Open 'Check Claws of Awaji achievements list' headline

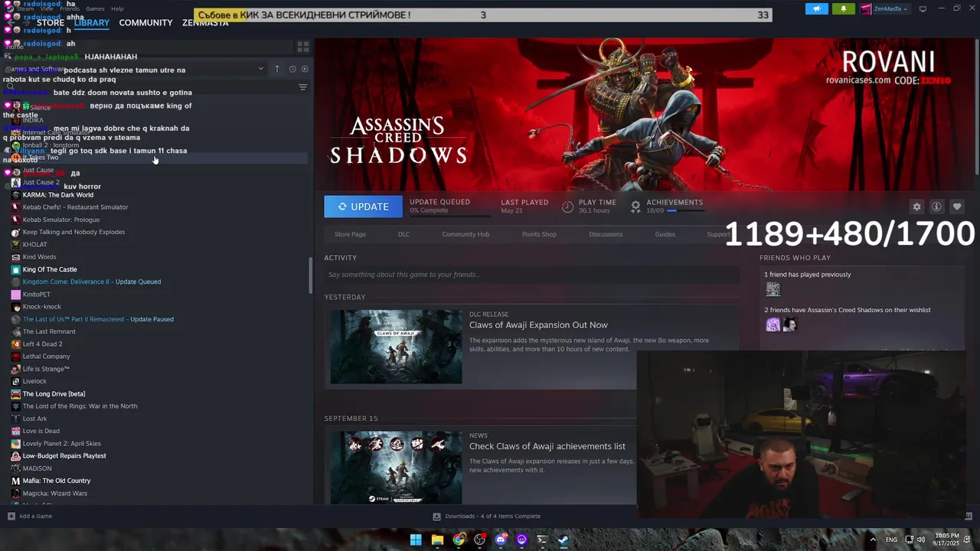pyautogui.click(x=547, y=446)
